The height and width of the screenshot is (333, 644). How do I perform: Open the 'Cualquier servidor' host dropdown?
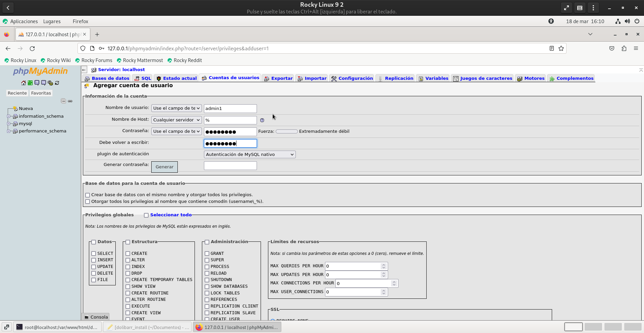176,120
